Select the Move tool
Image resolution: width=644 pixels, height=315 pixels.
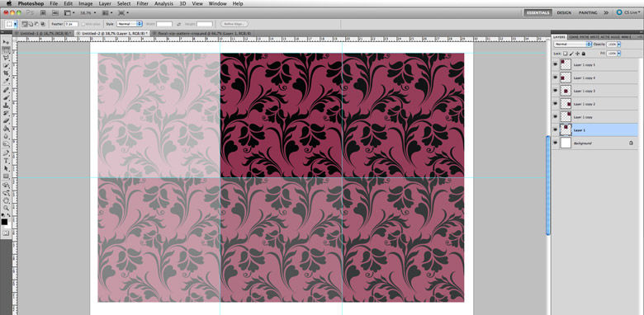coord(6,42)
